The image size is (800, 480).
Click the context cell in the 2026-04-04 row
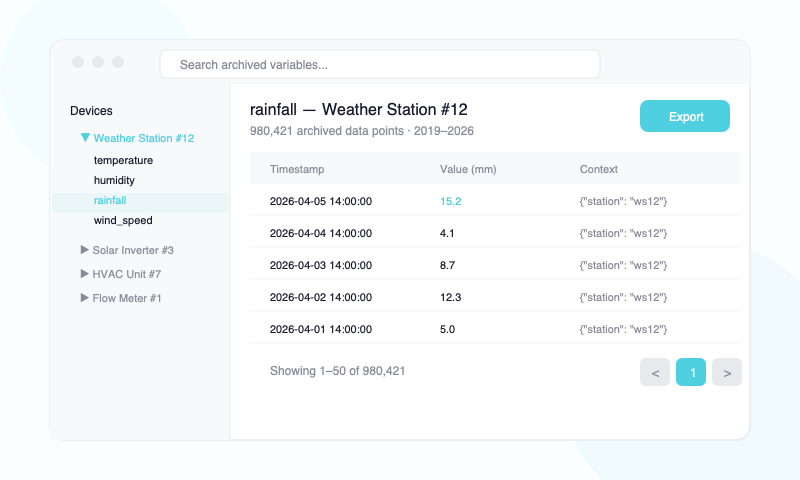click(x=623, y=234)
